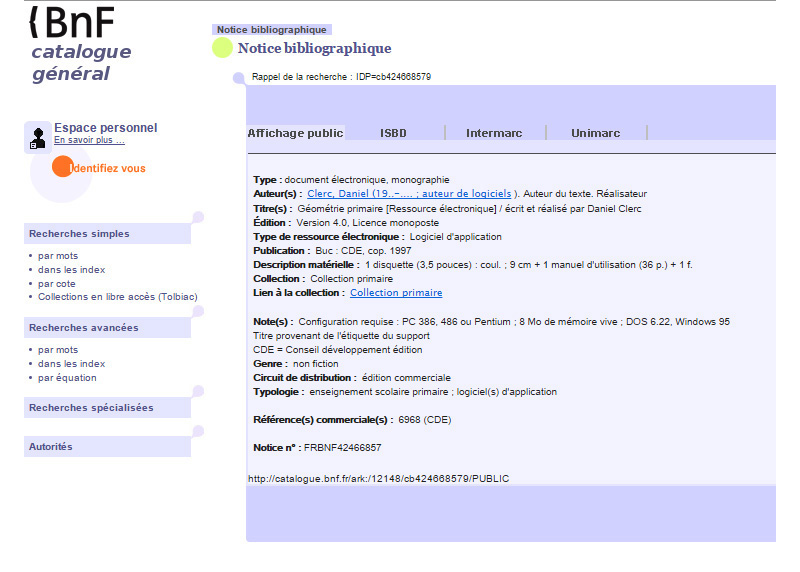Viewport: 800px width, 572px height.
Task: Open the Espace personnel heading
Action: 106,128
